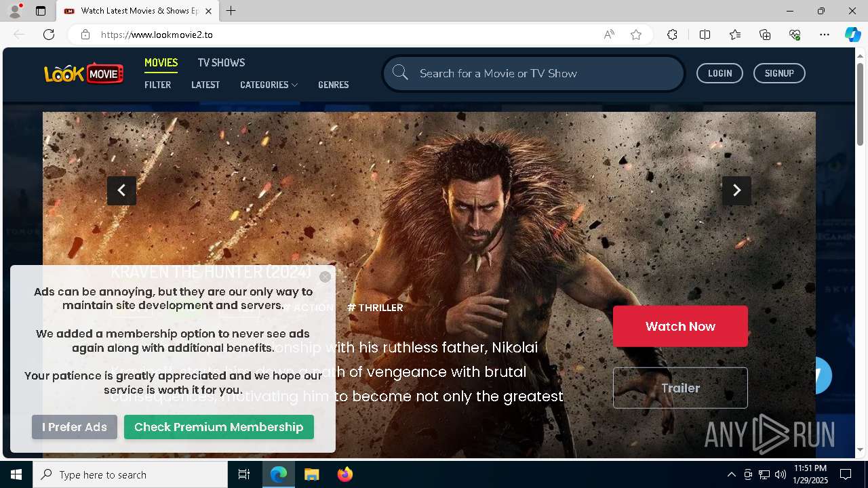The height and width of the screenshot is (488, 868).
Task: View site information lock icon
Action: (x=85, y=35)
